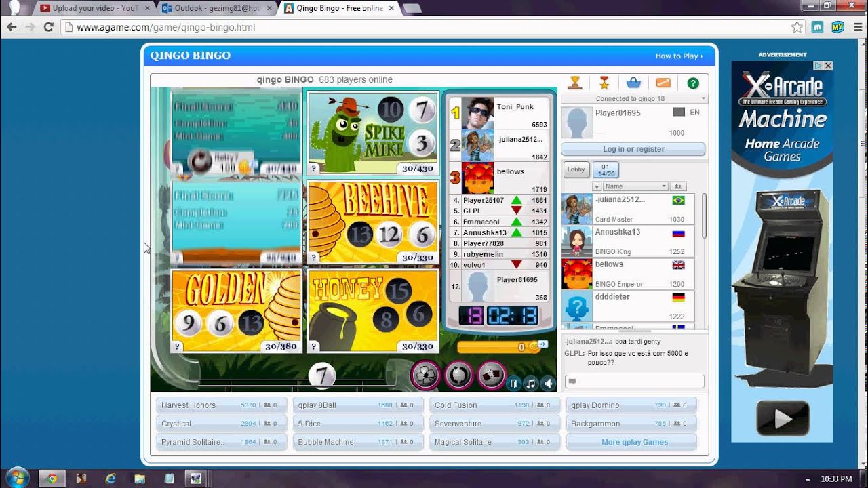The image size is (868, 488).
Task: Click the blue 'm' extension icon
Action: point(818,27)
